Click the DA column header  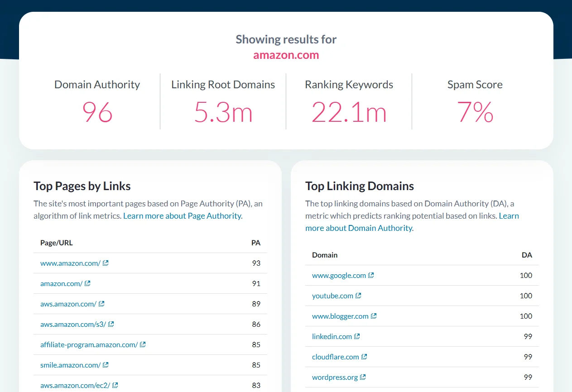(x=527, y=255)
